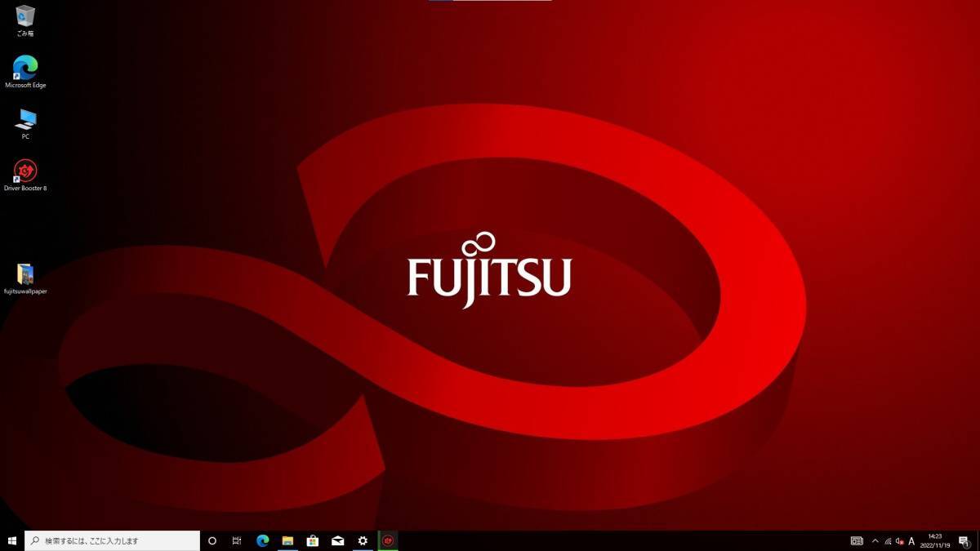Open Cortana from the taskbar circle icon
The width and height of the screenshot is (980, 551).
[212, 540]
